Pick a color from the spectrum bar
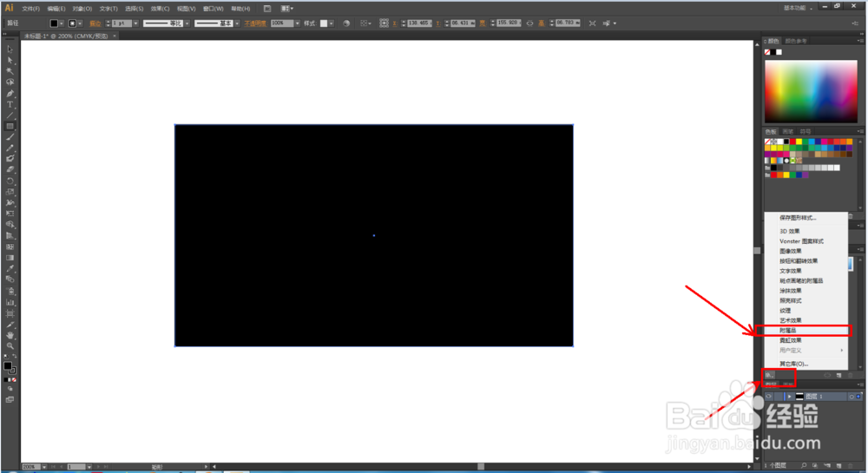868x473 pixels. click(x=811, y=91)
